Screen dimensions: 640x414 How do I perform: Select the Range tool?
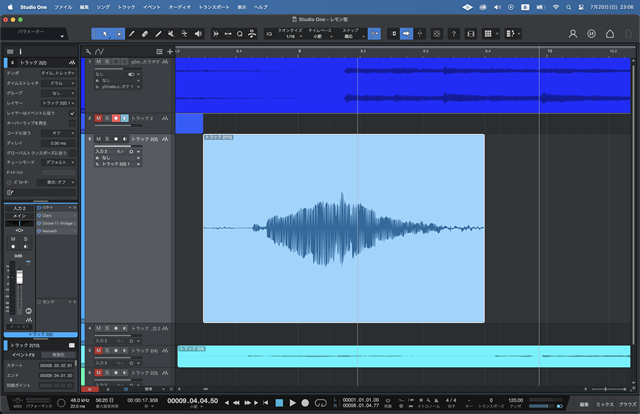pyautogui.click(x=119, y=34)
